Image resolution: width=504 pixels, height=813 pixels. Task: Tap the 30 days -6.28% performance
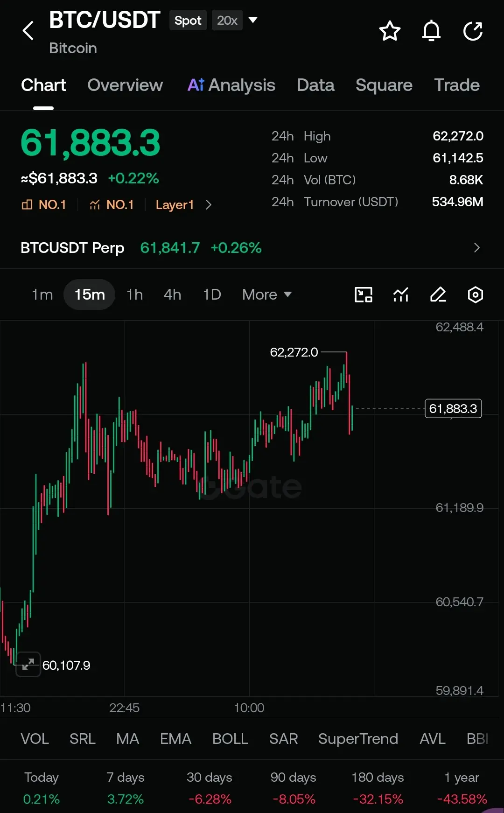tap(210, 788)
